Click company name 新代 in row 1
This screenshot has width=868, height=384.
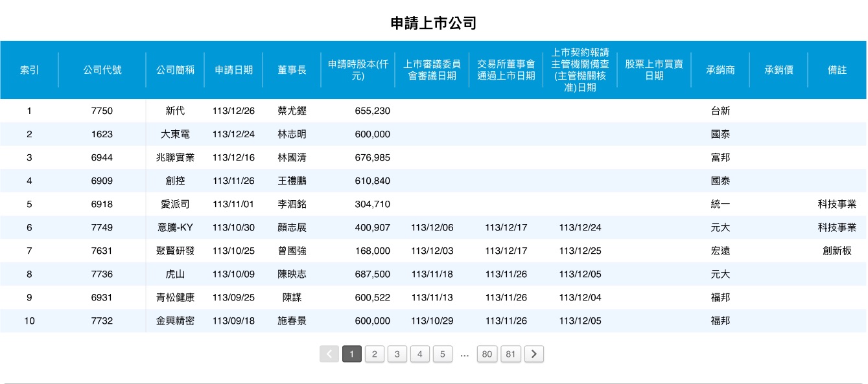pyautogui.click(x=175, y=111)
